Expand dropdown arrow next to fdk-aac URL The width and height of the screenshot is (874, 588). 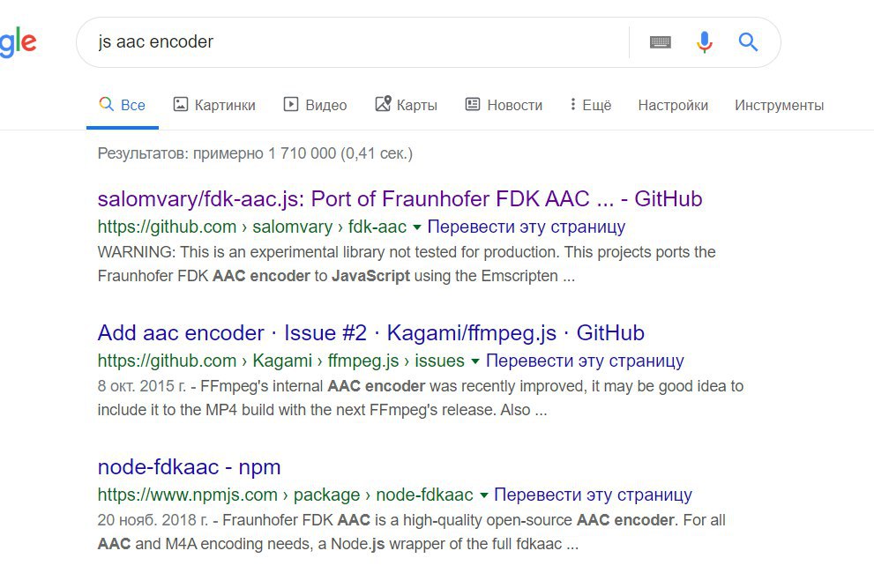tap(417, 227)
